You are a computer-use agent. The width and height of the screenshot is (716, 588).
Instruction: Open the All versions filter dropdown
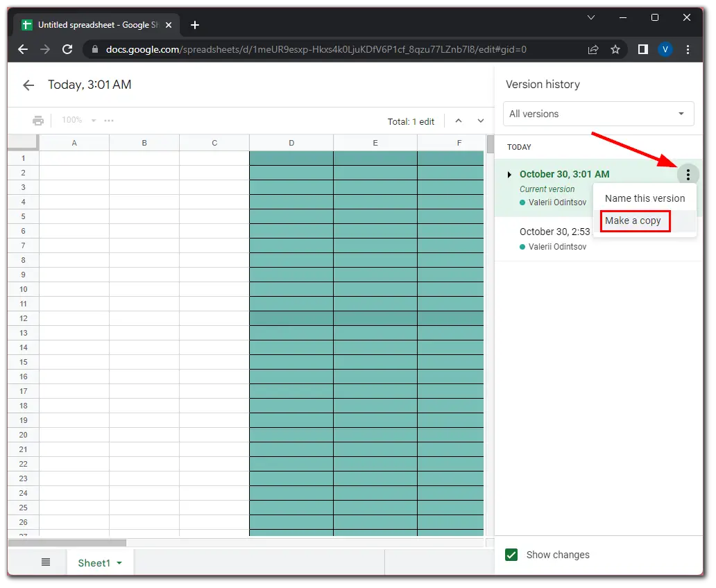point(598,114)
